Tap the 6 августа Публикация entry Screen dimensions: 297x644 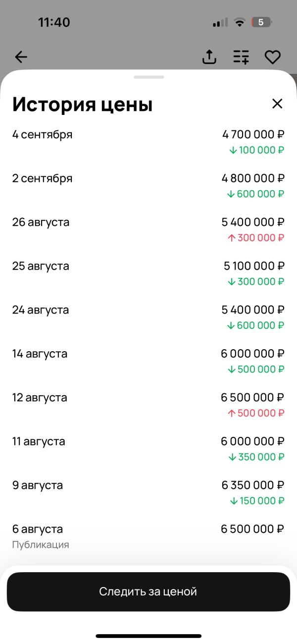148,536
